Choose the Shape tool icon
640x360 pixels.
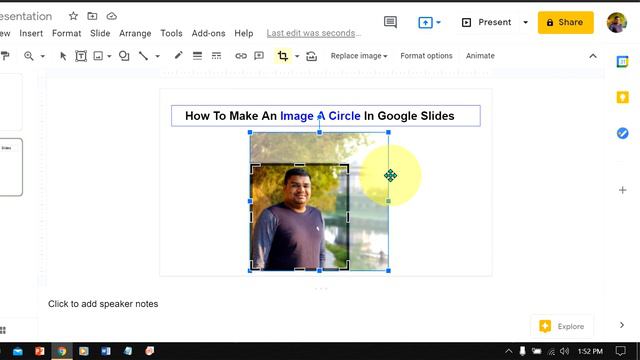[124, 56]
